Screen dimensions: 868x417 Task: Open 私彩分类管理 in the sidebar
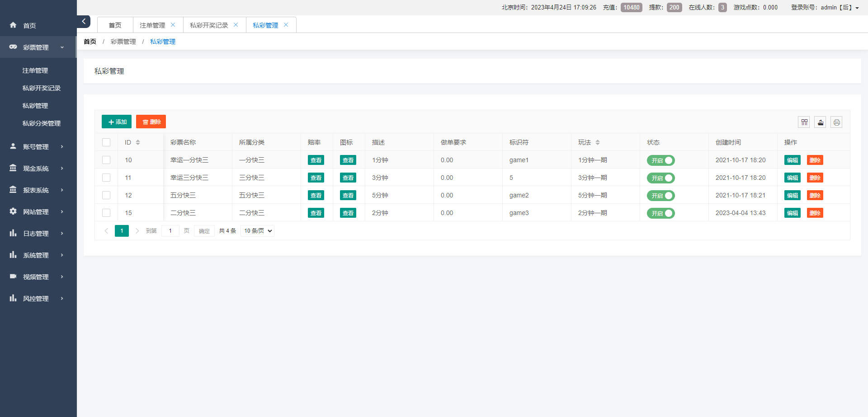click(x=42, y=123)
